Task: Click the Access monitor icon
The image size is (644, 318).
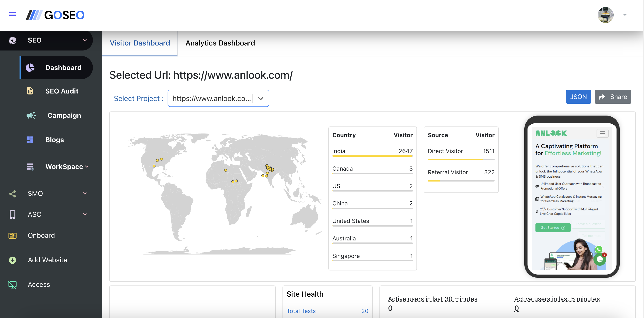Action: [x=12, y=284]
